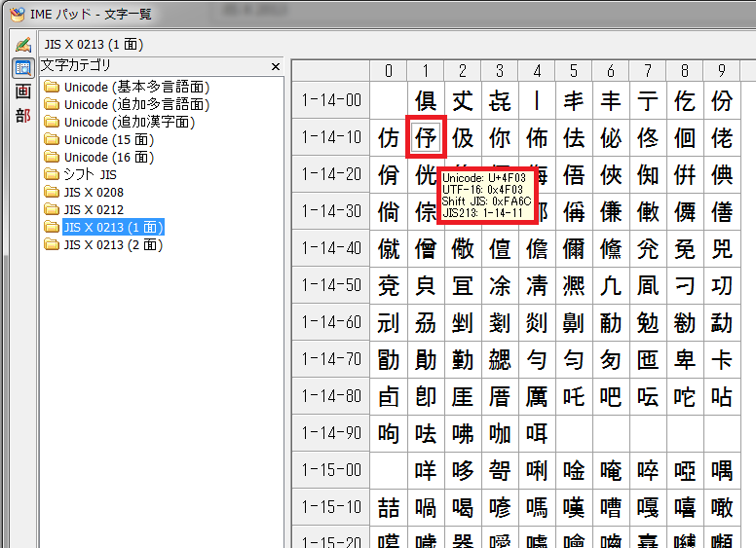Click the 文字カテゴリ pane title
The image size is (756, 548).
tap(76, 65)
